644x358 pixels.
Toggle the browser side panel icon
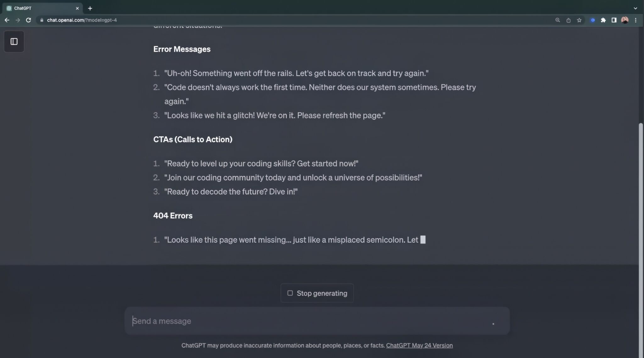[614, 20]
